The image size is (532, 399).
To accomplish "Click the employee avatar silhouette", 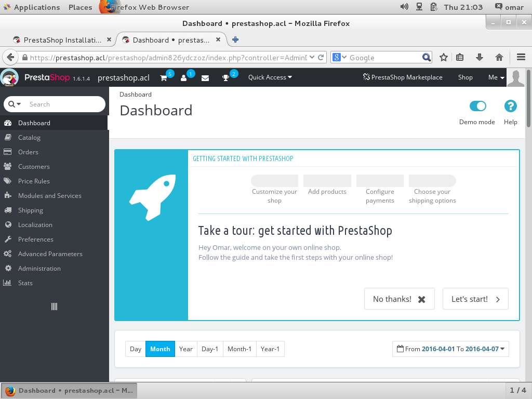I will (516, 78).
